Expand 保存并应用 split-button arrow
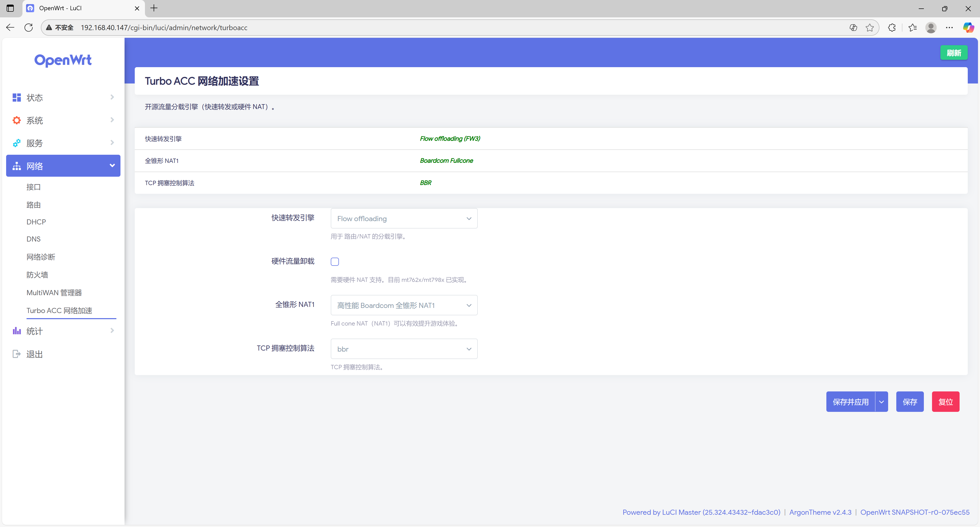Screen dimensions: 980x527 881,402
